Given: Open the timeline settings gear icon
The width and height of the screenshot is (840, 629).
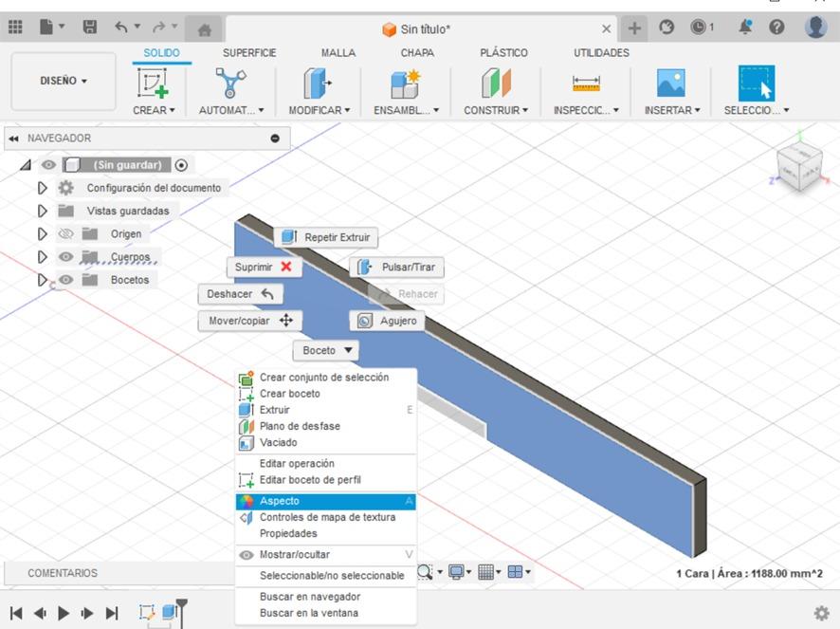Looking at the screenshot, I should tap(821, 612).
